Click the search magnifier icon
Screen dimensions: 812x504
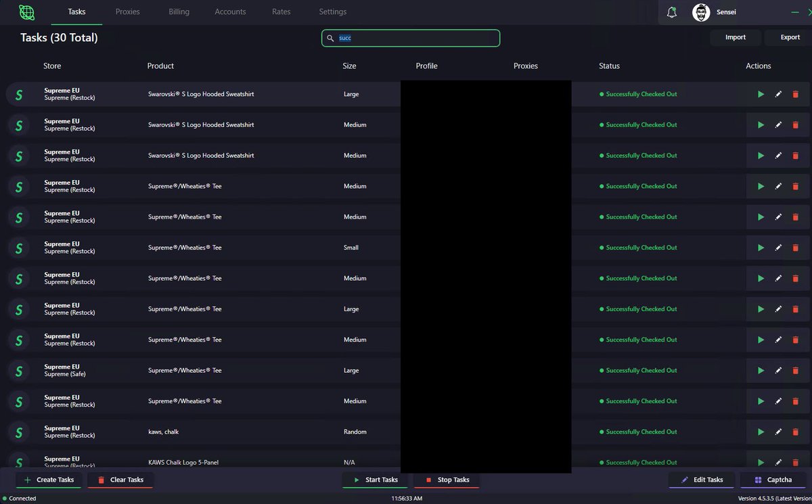tap(330, 39)
